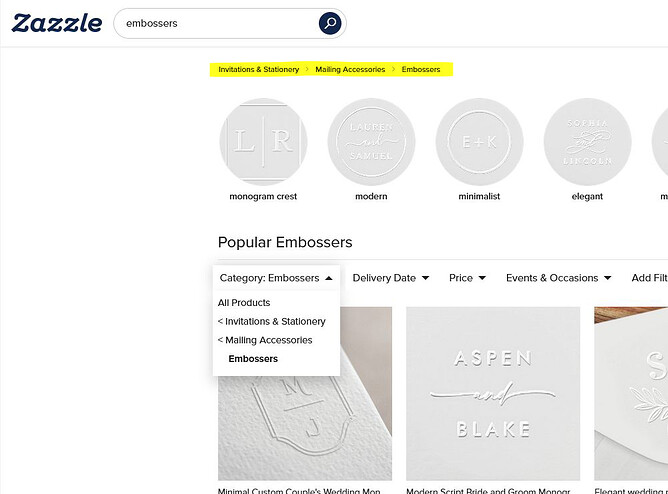
Task: Click the Embossers breadcrumb link
Action: coord(421,69)
